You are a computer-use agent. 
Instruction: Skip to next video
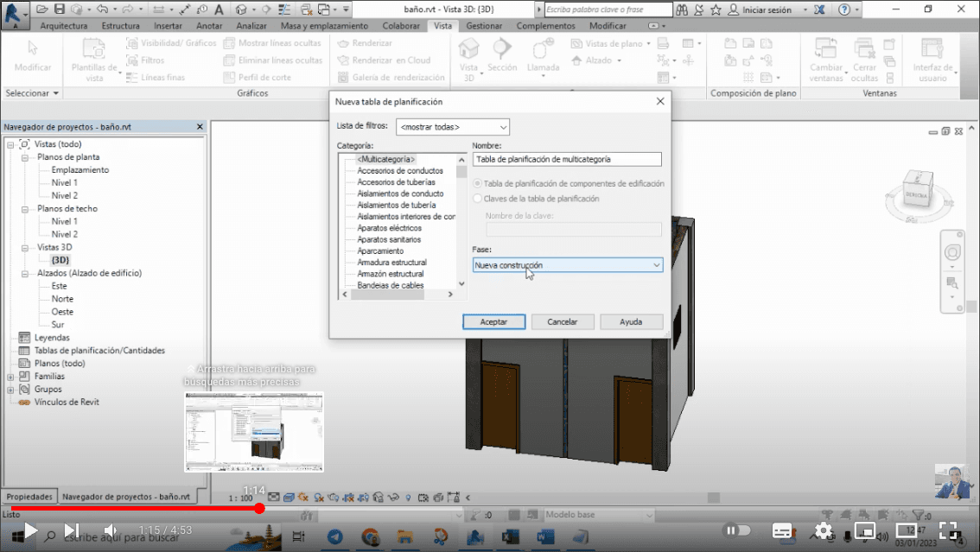(71, 531)
